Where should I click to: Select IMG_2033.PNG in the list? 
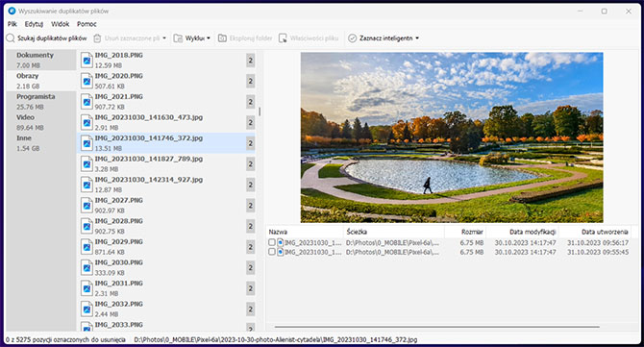coord(166,327)
